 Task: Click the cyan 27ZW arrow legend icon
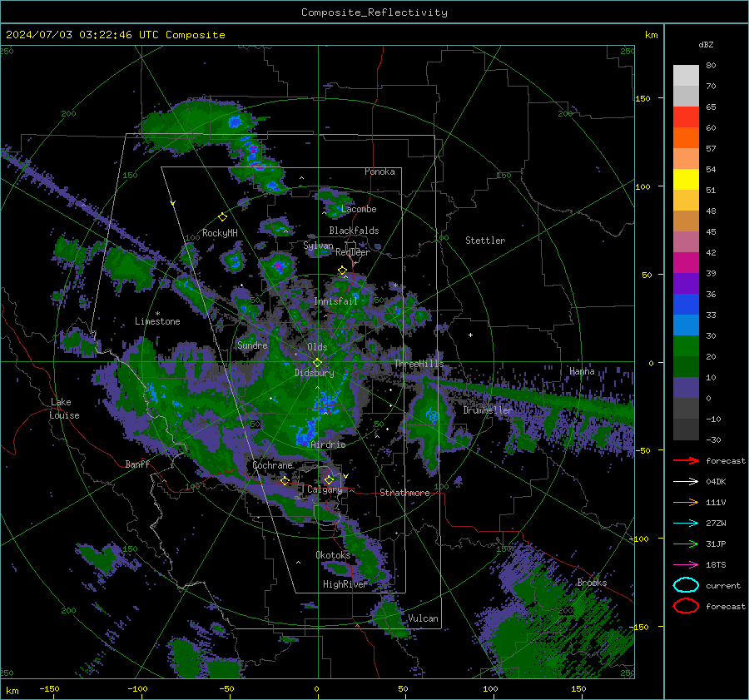686,524
